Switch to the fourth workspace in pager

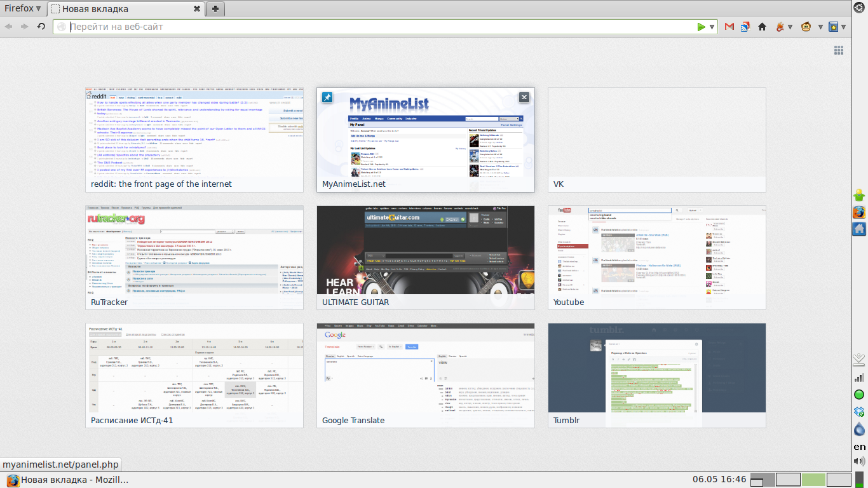[x=839, y=480]
